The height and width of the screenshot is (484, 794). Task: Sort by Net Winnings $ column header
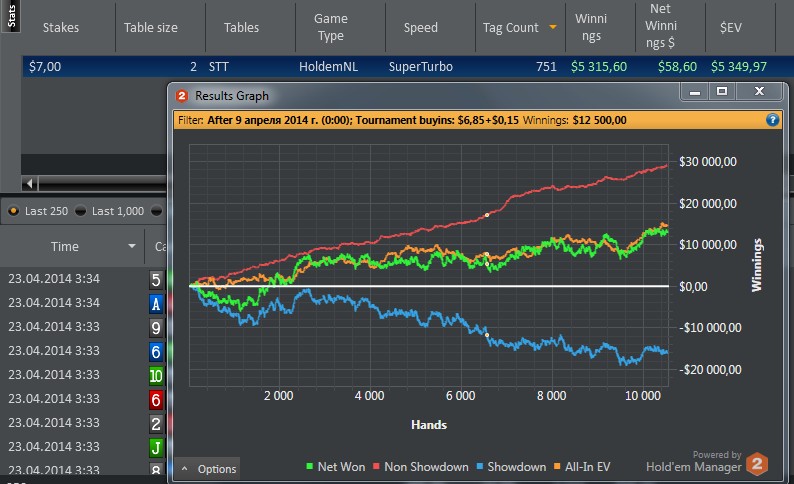660,26
